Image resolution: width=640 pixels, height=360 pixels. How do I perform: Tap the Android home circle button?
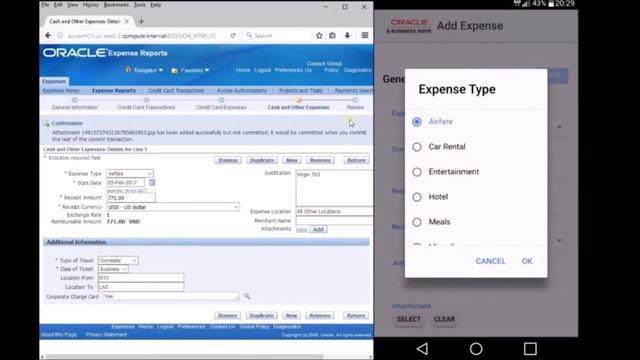tap(476, 349)
